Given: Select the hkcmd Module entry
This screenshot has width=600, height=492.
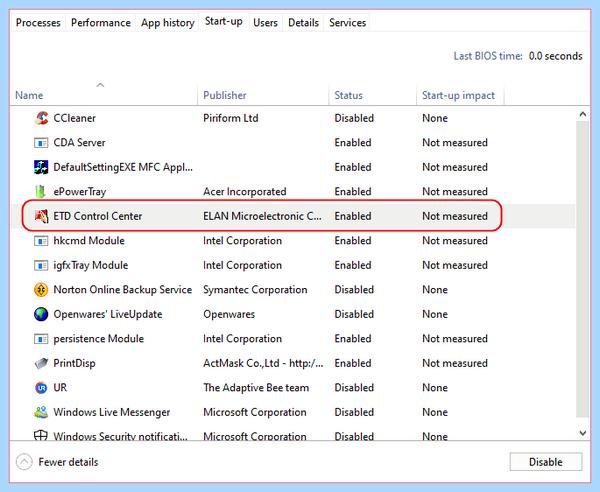Looking at the screenshot, I should [89, 241].
